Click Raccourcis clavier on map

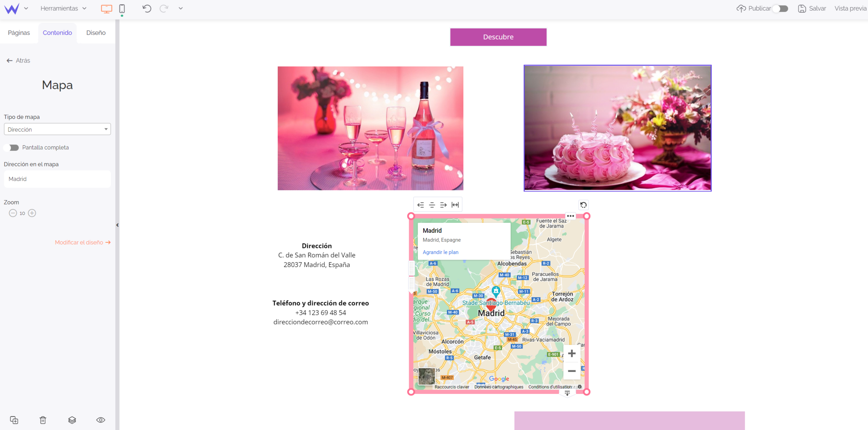point(452,387)
